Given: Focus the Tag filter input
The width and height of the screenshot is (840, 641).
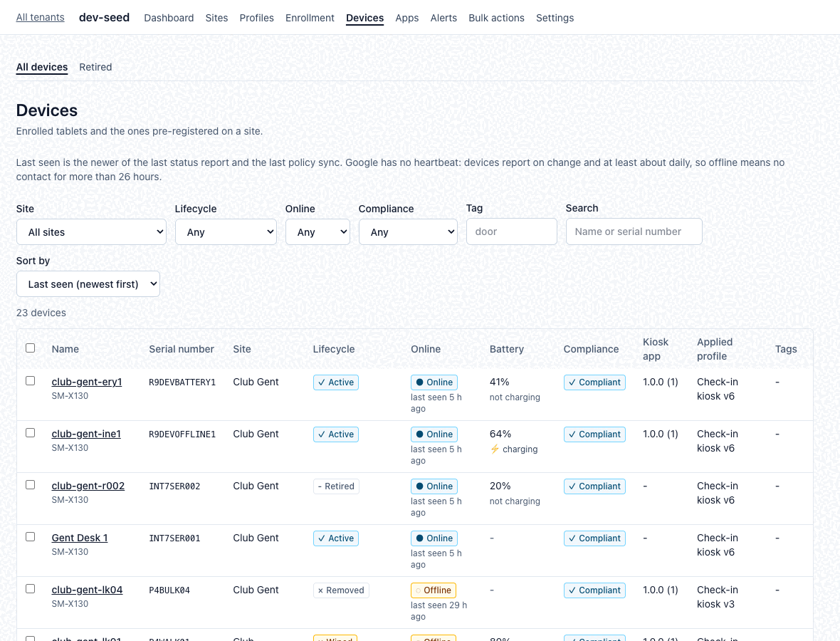Looking at the screenshot, I should 512,231.
